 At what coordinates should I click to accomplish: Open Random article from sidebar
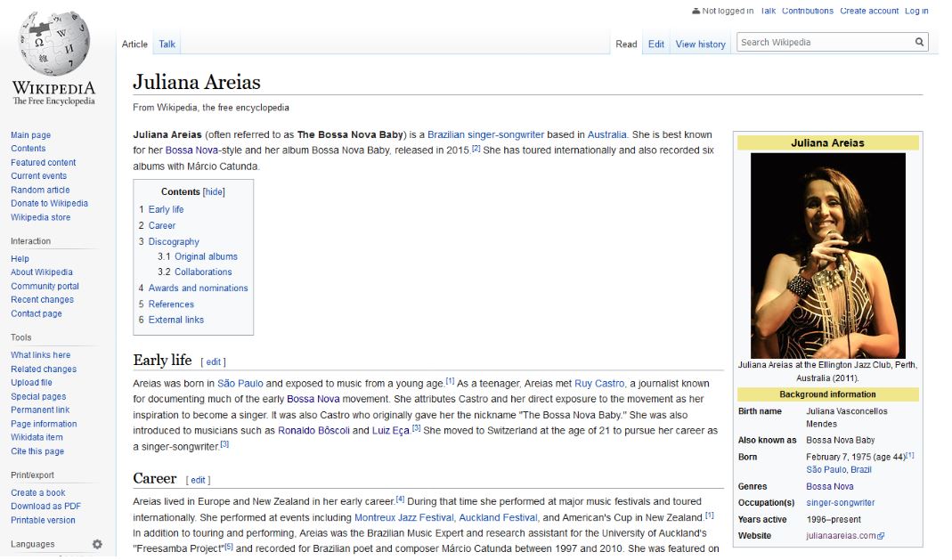pos(40,190)
